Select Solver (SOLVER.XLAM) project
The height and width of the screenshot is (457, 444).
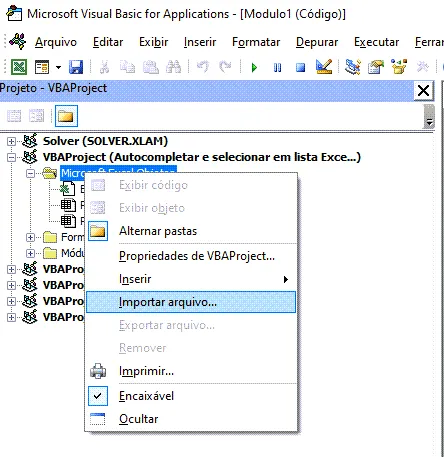105,141
